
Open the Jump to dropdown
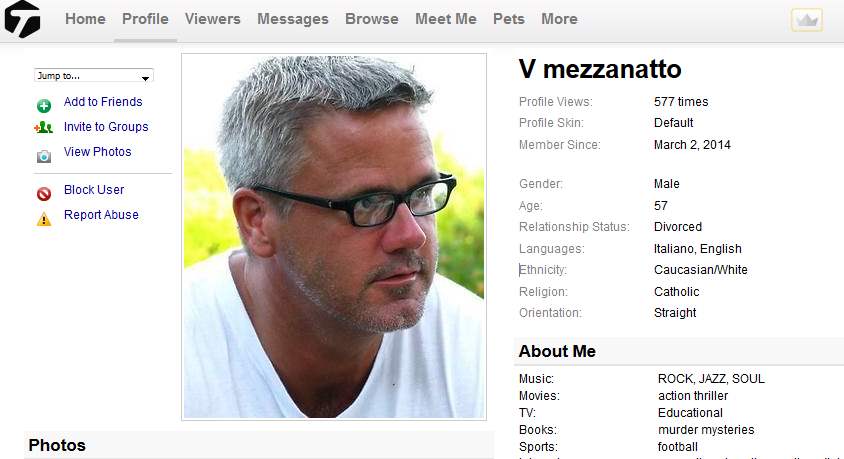94,76
